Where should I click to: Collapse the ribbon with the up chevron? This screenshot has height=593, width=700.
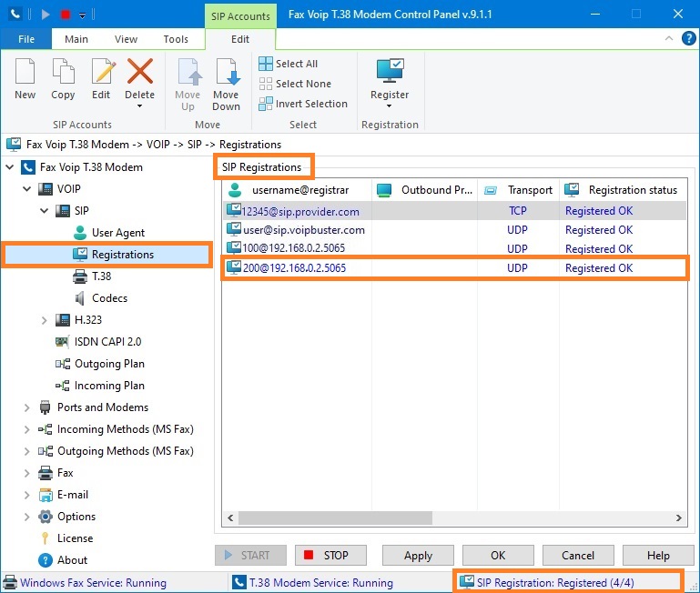[x=669, y=38]
